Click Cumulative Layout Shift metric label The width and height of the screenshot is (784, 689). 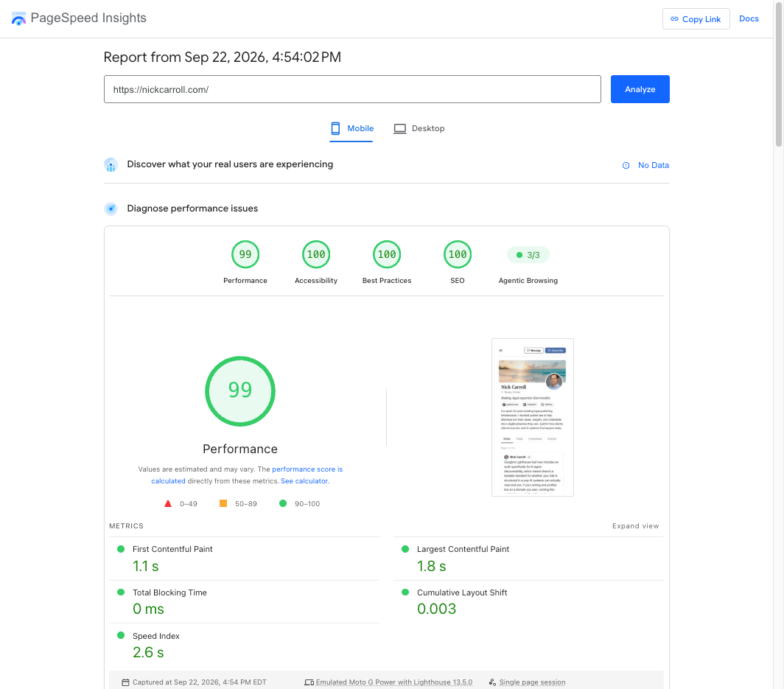(x=462, y=592)
